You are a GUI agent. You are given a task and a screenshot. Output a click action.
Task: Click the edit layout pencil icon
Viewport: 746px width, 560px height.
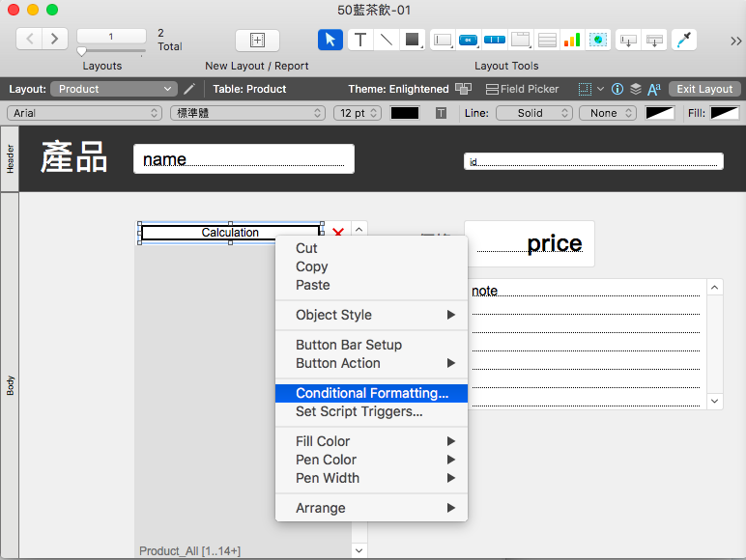(189, 89)
